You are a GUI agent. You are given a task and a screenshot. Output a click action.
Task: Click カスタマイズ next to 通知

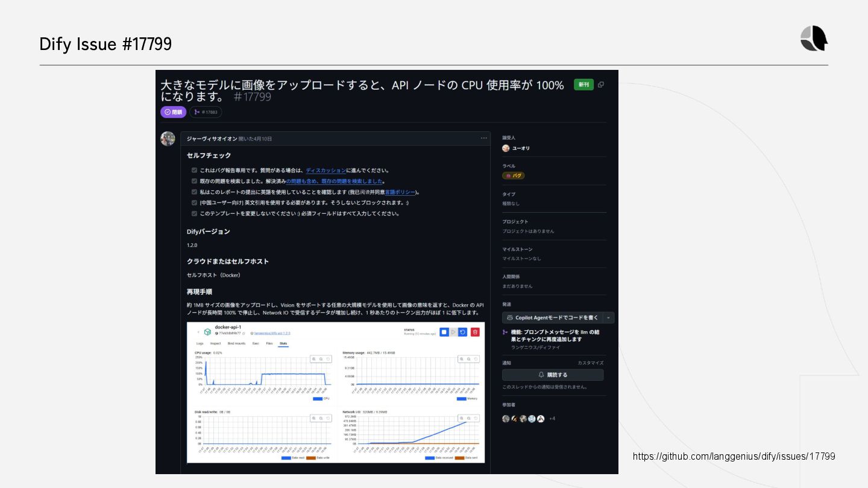[x=590, y=363]
